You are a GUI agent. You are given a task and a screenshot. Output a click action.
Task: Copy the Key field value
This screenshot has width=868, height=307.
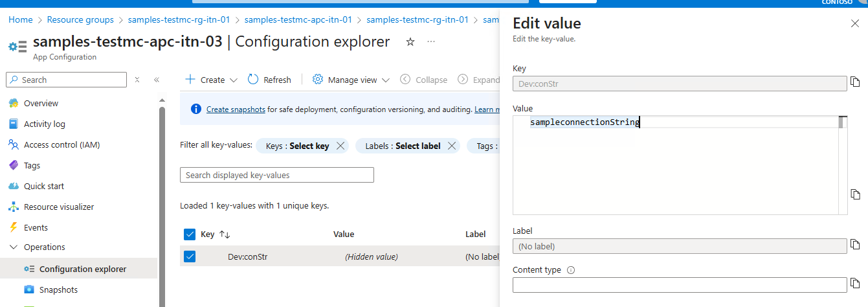click(855, 82)
